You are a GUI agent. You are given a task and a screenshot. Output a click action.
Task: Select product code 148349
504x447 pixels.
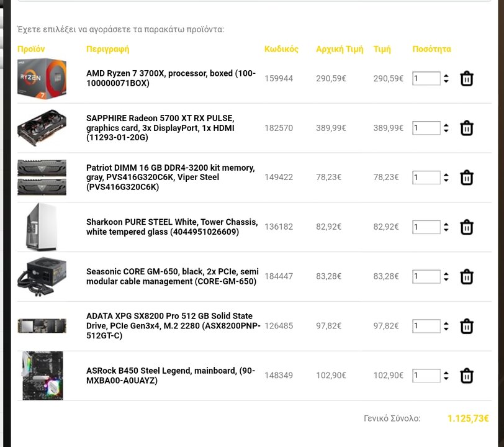click(279, 375)
